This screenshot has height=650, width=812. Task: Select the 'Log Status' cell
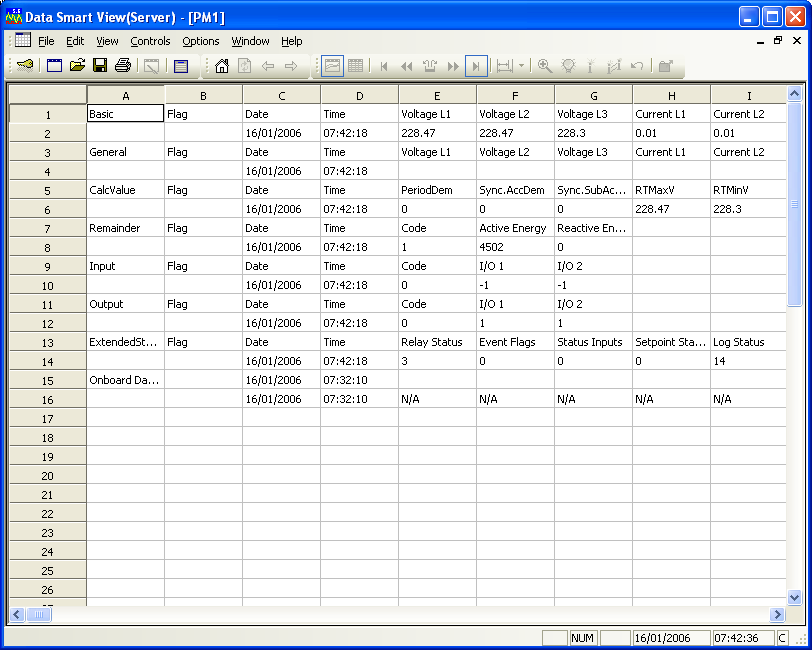pyautogui.click(x=749, y=342)
